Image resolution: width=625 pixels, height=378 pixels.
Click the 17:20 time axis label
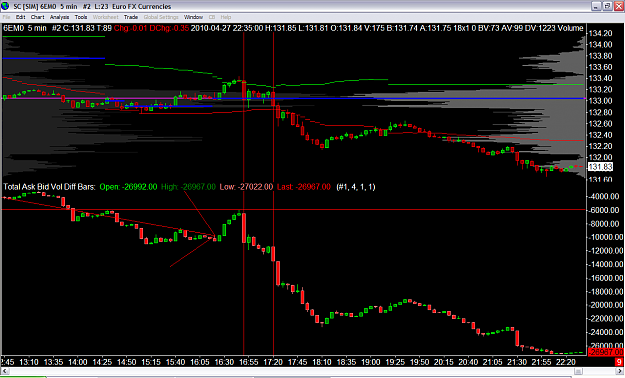point(273,362)
